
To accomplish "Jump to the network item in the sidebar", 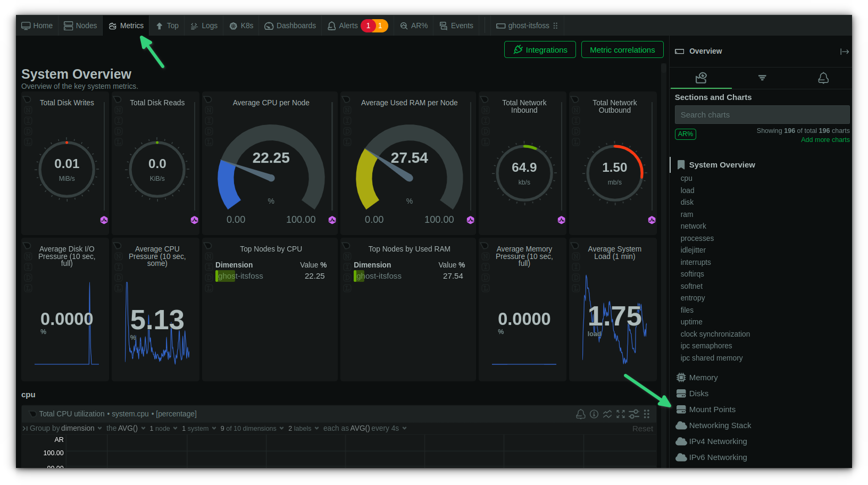I will point(693,226).
